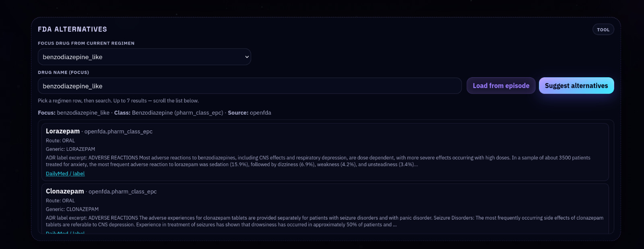Select the Lorazepam result title
This screenshot has width=644, height=249.
[x=63, y=131]
